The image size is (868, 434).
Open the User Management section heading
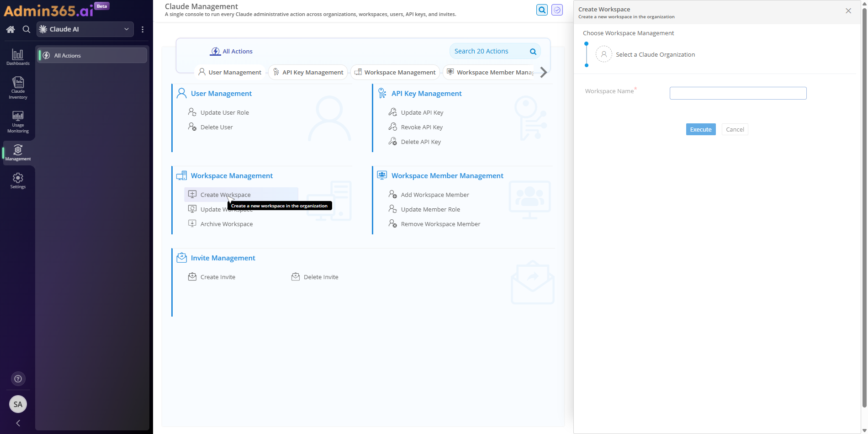coord(221,93)
